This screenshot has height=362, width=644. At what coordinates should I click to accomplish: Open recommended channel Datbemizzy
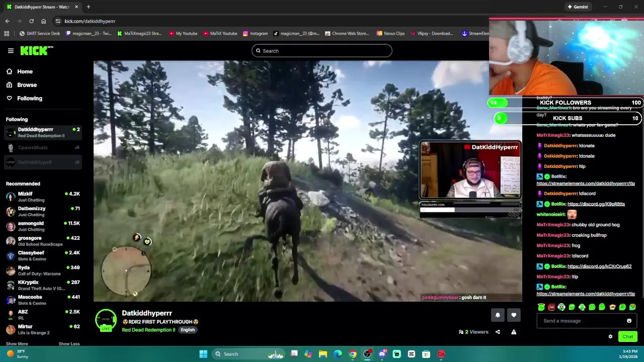click(x=43, y=211)
